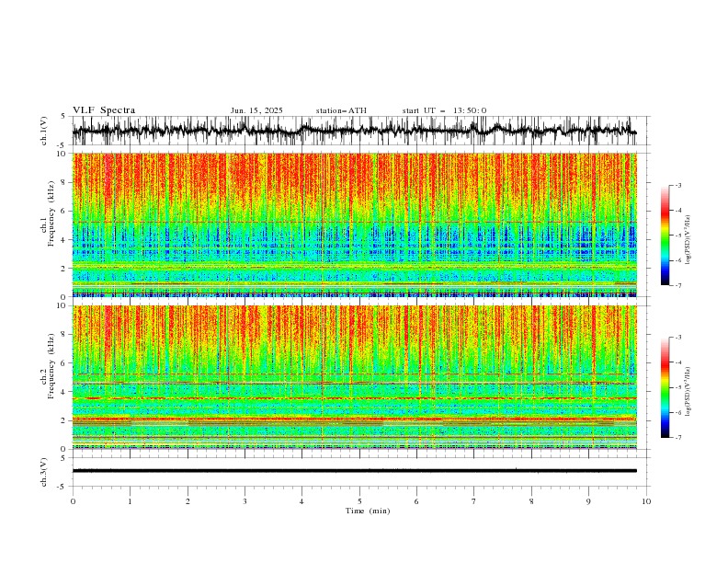Click inside the ch.2 spectrogram plot

(x=354, y=377)
